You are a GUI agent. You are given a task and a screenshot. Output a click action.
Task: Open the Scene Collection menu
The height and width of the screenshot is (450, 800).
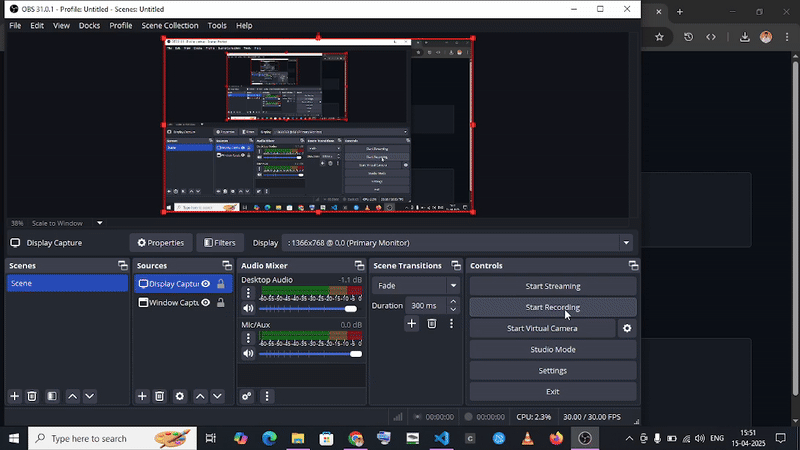click(170, 25)
